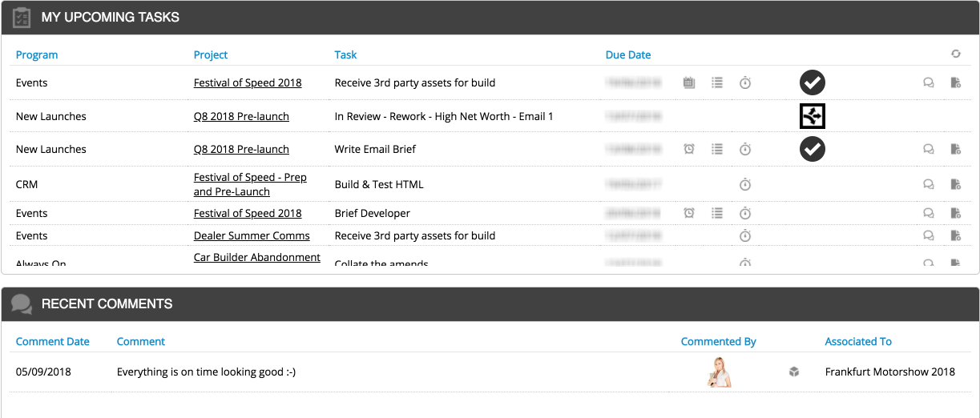The image size is (980, 418).
Task: Sort comments by Commented By header
Action: [718, 341]
